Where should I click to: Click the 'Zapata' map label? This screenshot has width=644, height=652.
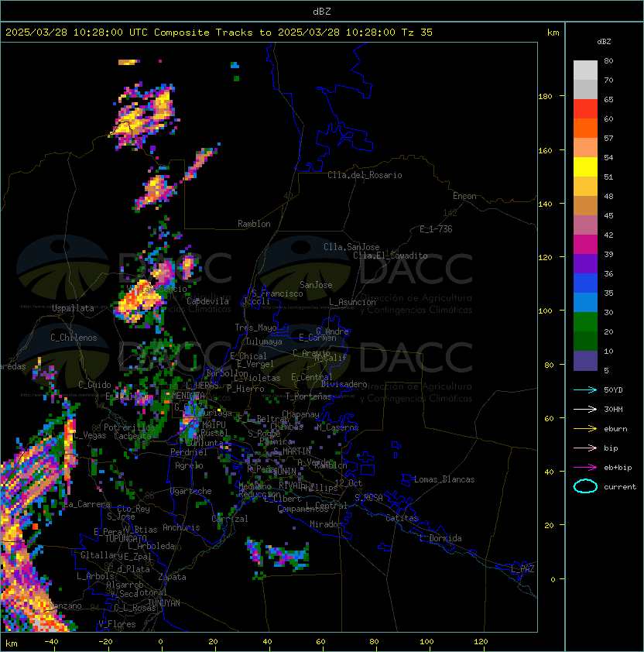click(x=172, y=577)
